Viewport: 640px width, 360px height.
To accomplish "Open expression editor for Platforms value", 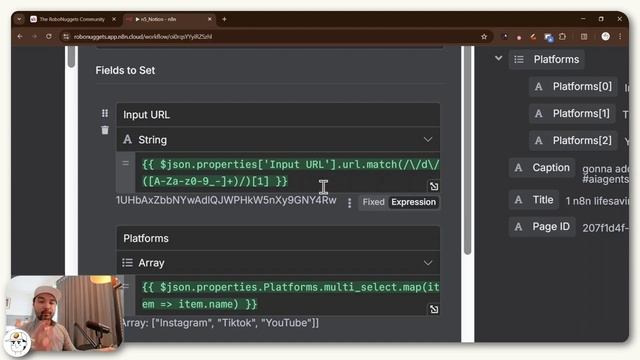I will coord(433,309).
